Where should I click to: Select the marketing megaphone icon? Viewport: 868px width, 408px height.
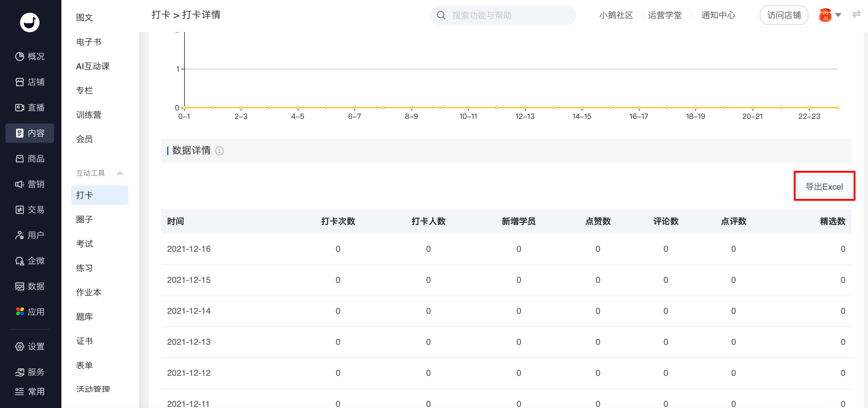[x=19, y=184]
